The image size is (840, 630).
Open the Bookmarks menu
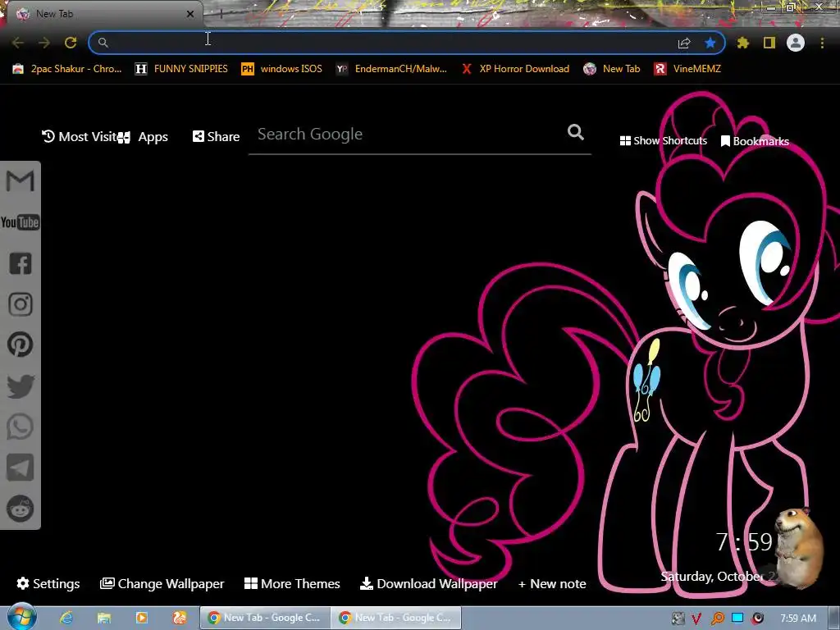755,141
